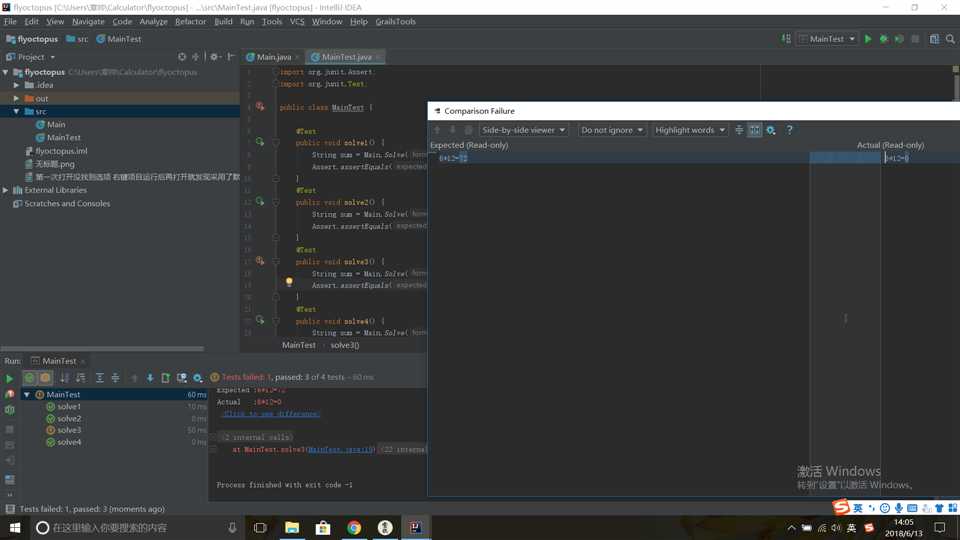Viewport: 960px width, 540px height.
Task: Hide the Project tool window icon
Action: coord(231,56)
